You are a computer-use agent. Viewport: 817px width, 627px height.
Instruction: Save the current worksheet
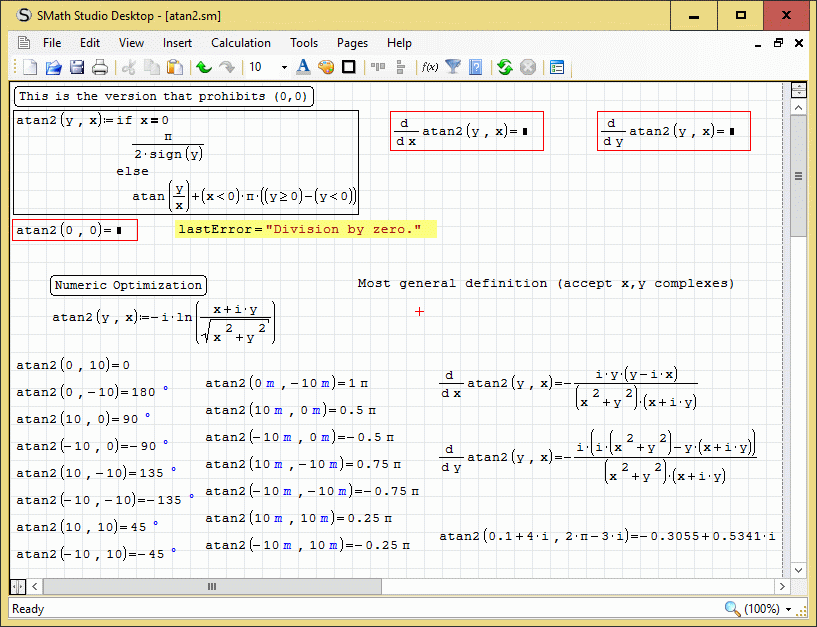point(76,67)
